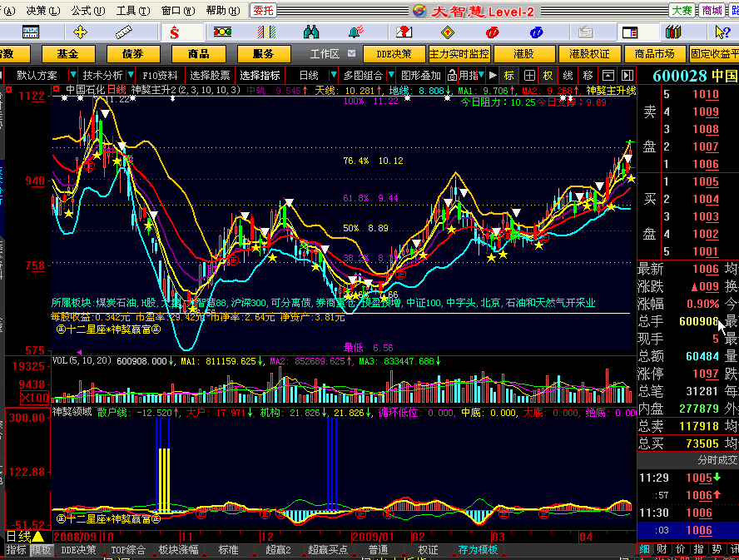This screenshot has height=560, width=739.
Task: Toggle the 移 move button
Action: [588, 76]
